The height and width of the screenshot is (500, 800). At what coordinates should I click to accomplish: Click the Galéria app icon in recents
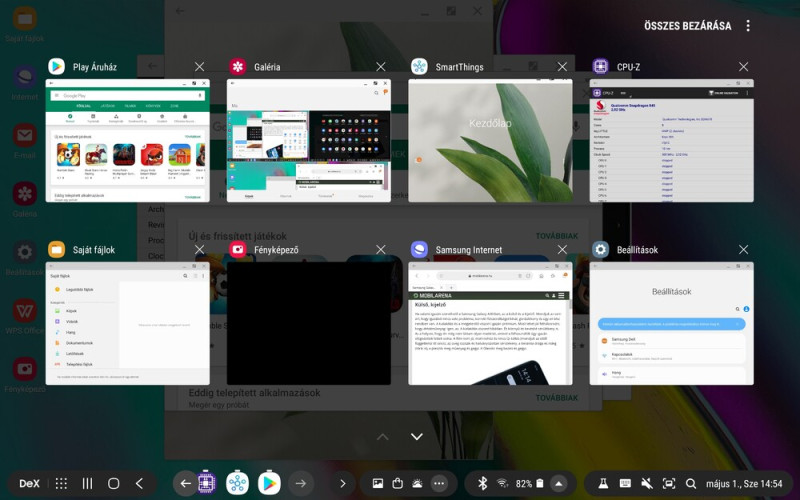tap(238, 67)
